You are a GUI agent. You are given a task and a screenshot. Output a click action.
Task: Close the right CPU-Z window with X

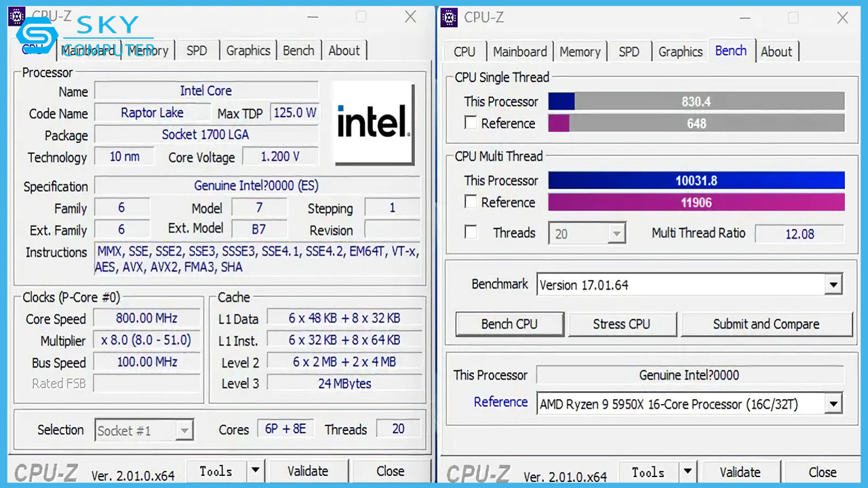842,18
